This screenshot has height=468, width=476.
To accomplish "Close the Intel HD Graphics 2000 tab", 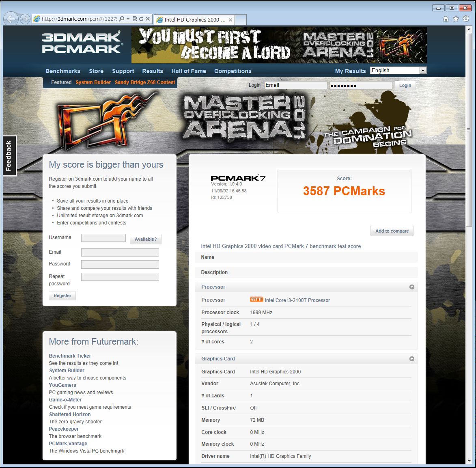I will (230, 20).
